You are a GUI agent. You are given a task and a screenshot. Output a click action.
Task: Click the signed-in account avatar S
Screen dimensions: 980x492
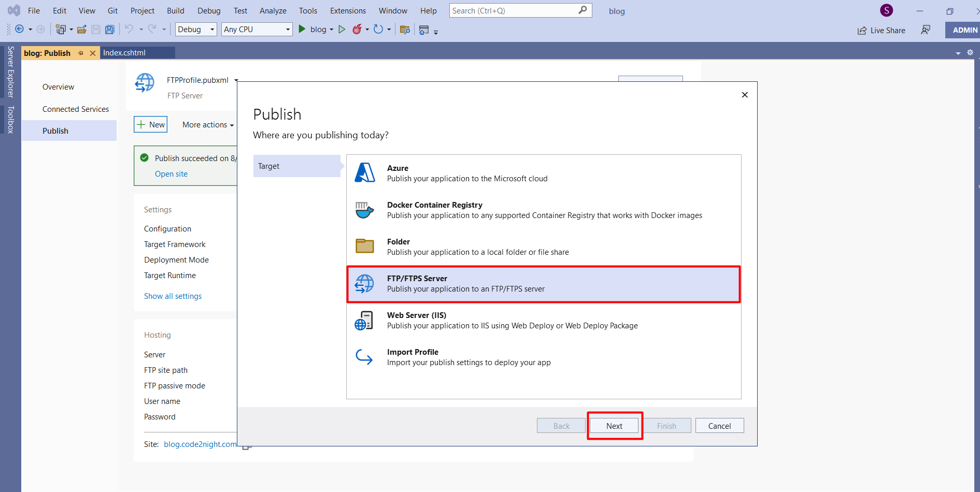coord(887,10)
